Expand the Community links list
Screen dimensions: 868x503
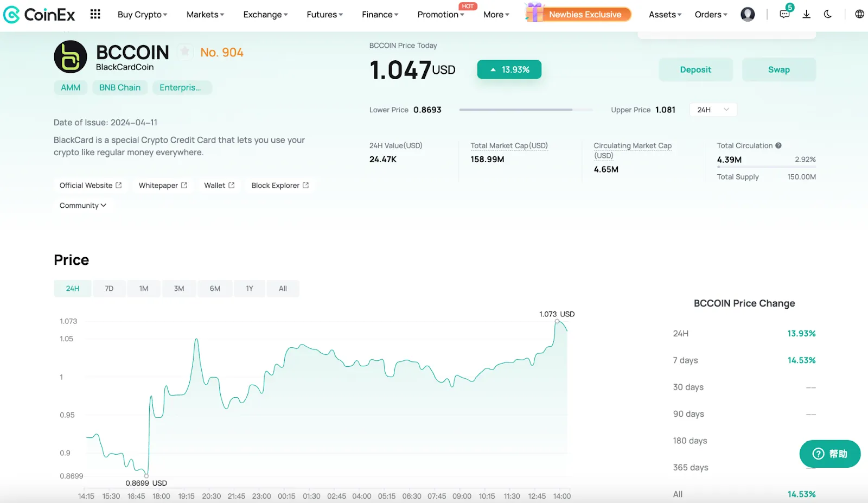[82, 206]
